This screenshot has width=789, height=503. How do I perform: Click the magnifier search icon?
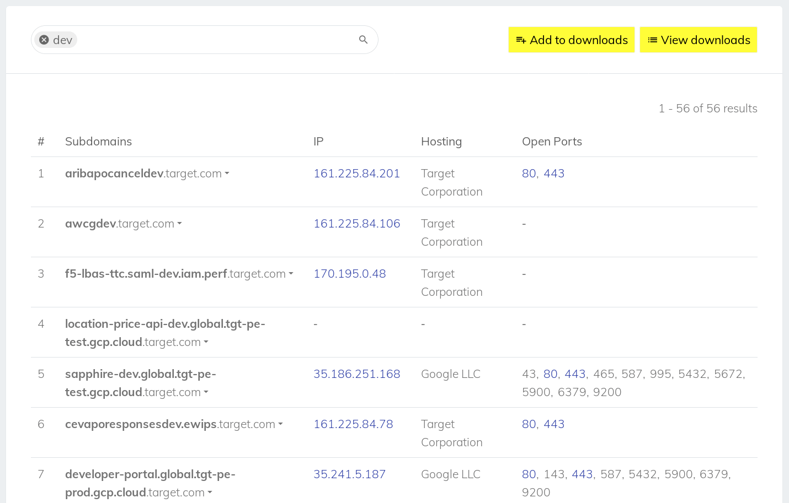[363, 40]
